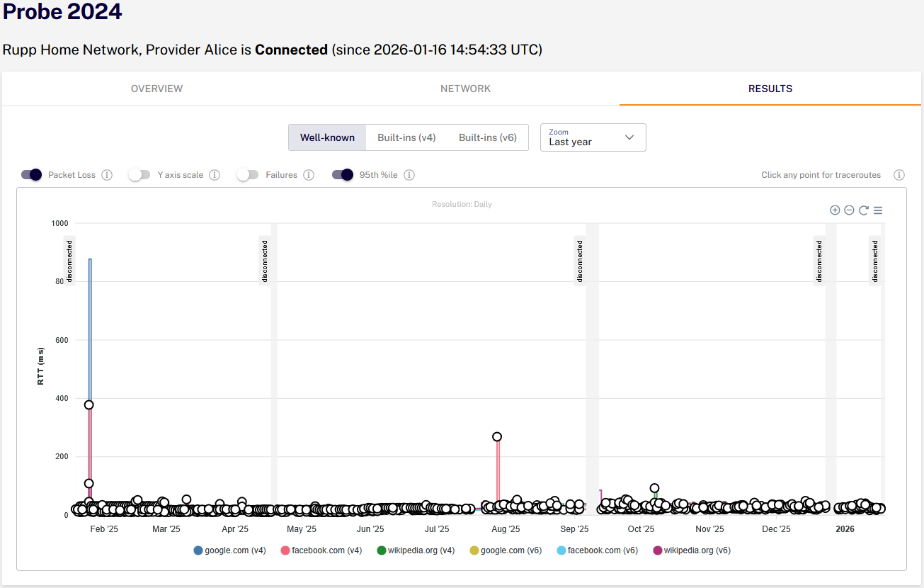Click the Probe 2024 heading
924x588 pixels.
[62, 11]
